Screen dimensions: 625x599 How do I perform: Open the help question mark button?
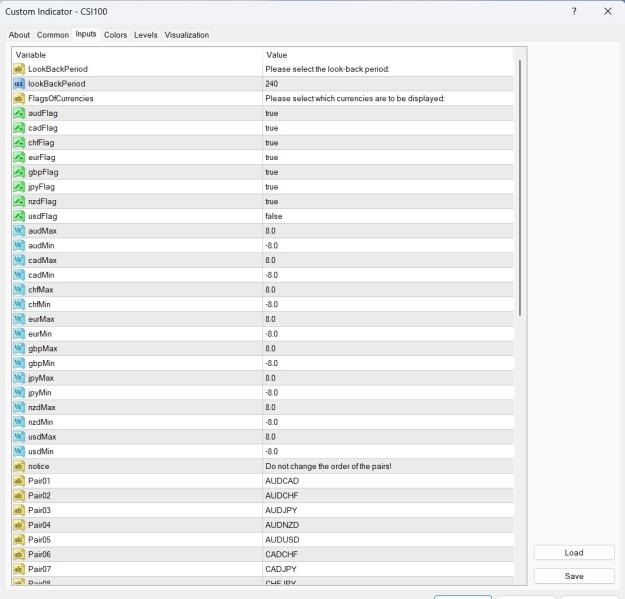574,12
